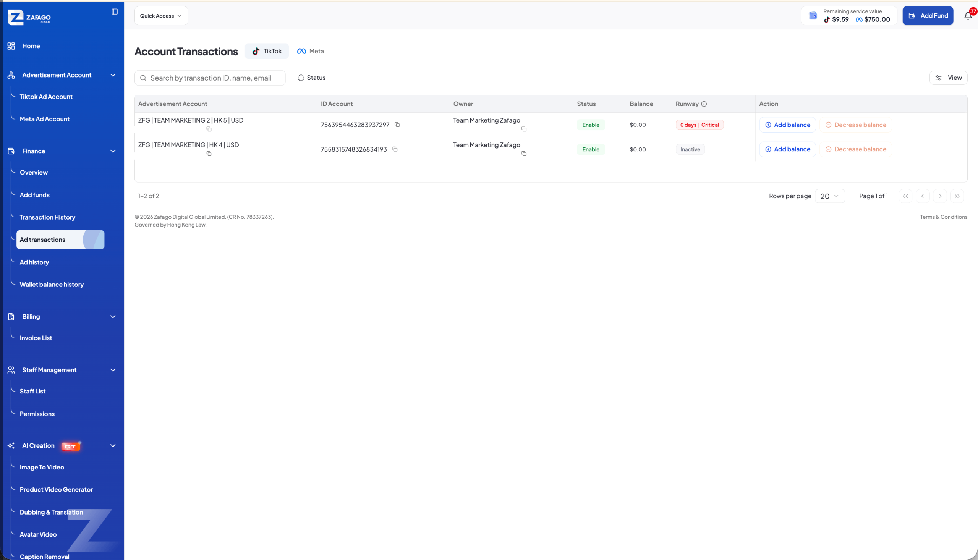Copy the owner name in HK 5 row
This screenshot has width=978, height=560.
524,129
